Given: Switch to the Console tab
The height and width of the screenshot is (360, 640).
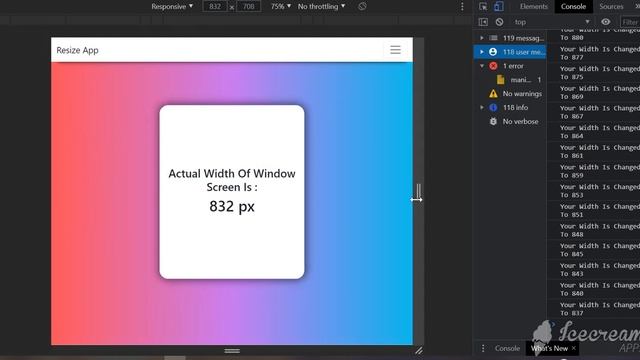Looking at the screenshot, I should click(573, 7).
